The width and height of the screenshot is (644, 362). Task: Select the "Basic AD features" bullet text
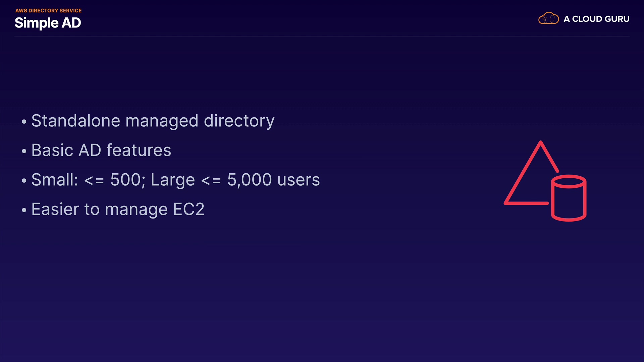click(101, 150)
